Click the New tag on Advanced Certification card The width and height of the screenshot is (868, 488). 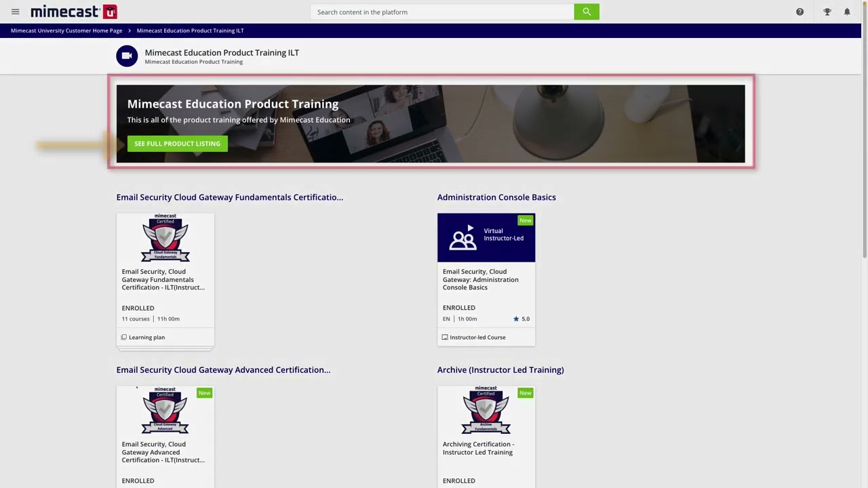(204, 393)
